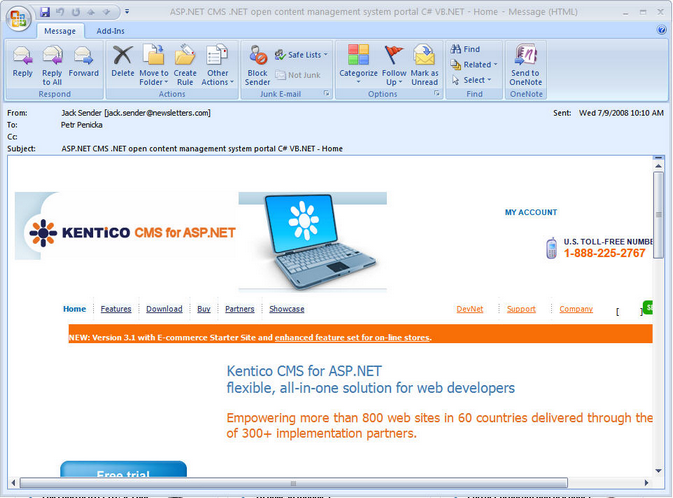Open Options group dialog launcher

[x=437, y=93]
